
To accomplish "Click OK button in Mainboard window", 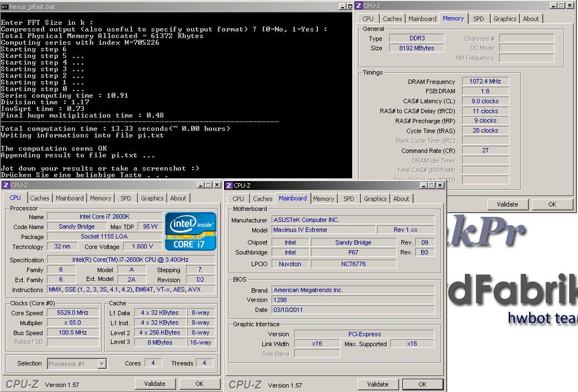I will (422, 384).
